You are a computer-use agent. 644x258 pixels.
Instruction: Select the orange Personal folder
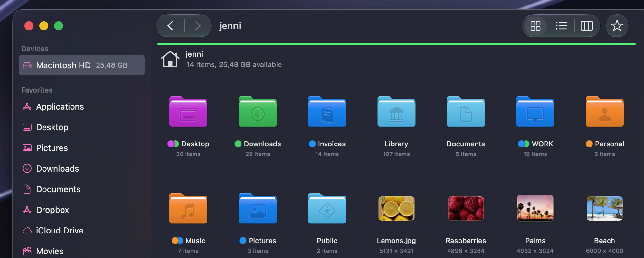[605, 112]
